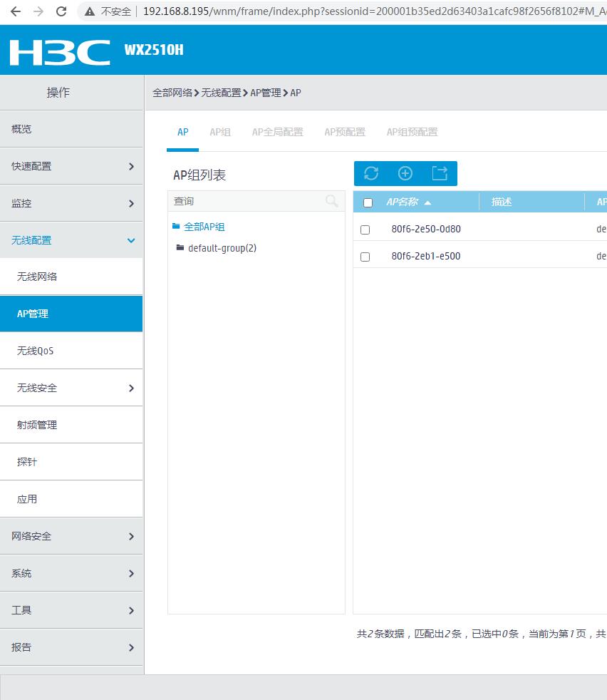Open AP 80f6-2eb1-e500 from the list
Viewport: 607px width, 700px height.
coord(426,256)
